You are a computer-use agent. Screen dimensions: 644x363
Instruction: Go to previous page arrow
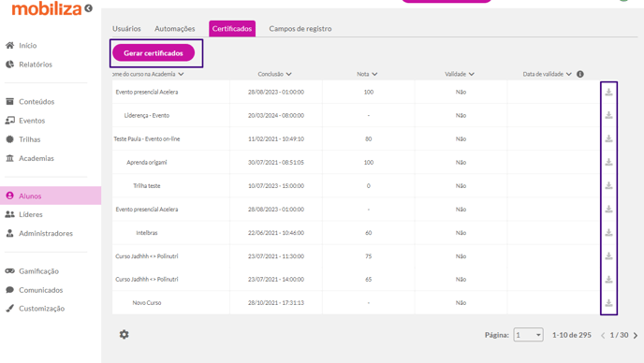(x=603, y=336)
